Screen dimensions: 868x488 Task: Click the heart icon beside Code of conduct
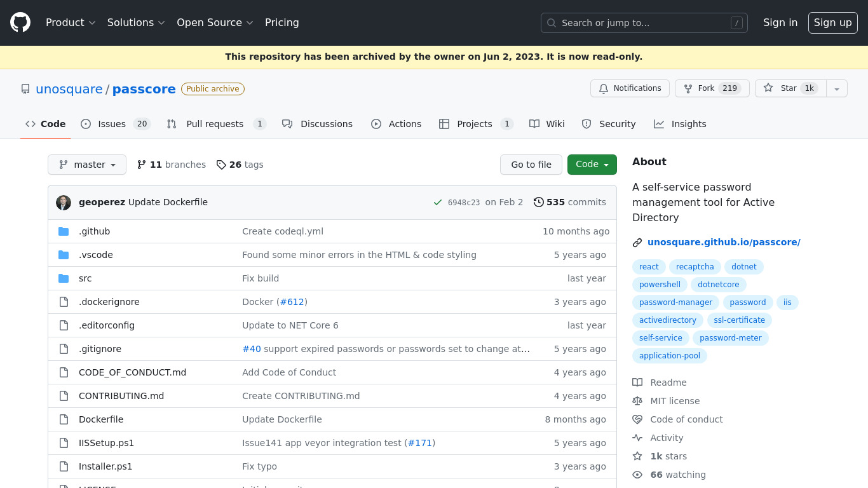(637, 419)
